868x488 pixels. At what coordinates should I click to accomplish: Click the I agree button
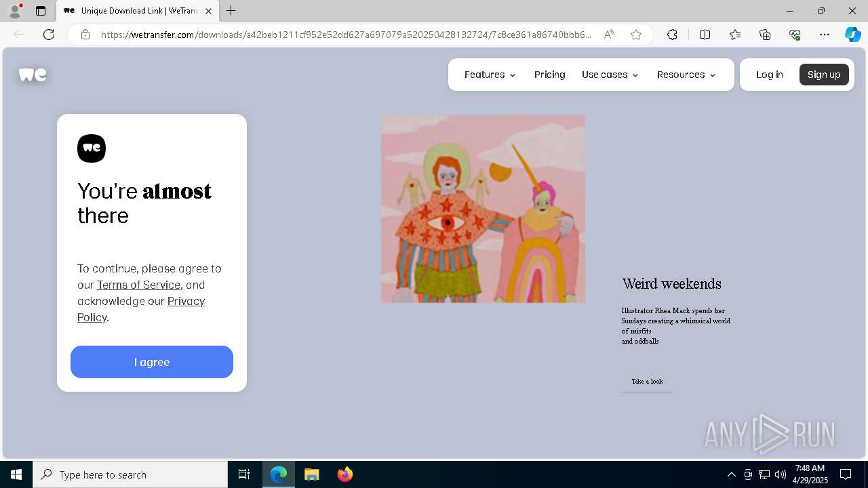152,362
